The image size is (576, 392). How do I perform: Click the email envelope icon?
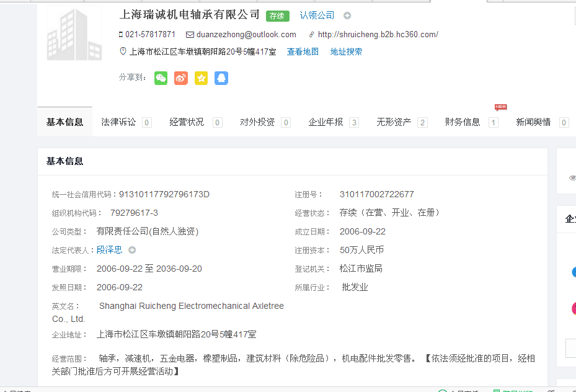[x=190, y=35]
